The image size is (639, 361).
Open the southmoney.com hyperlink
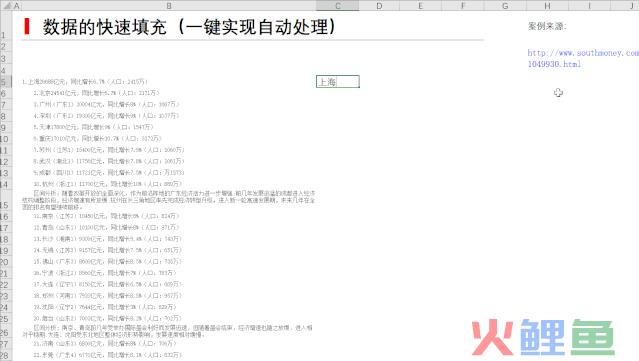tap(583, 53)
